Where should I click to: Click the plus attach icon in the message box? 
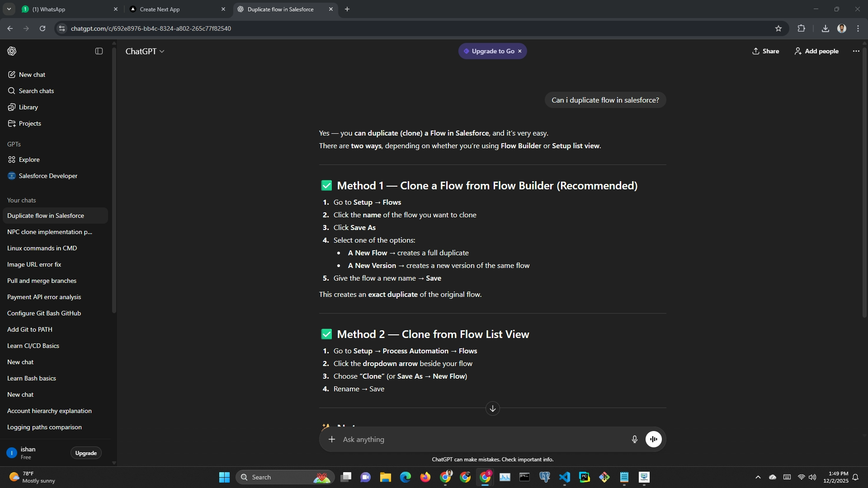[332, 439]
